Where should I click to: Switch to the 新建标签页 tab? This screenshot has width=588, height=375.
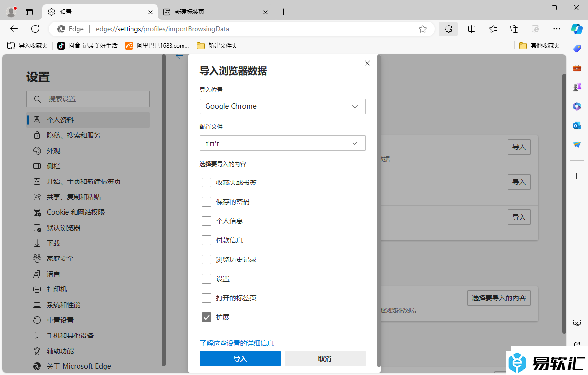(215, 12)
